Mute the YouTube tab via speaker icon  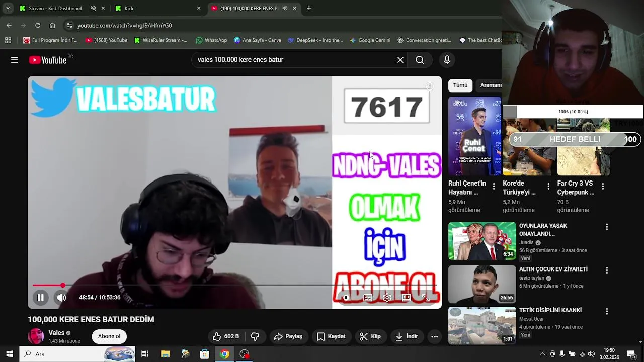click(285, 8)
